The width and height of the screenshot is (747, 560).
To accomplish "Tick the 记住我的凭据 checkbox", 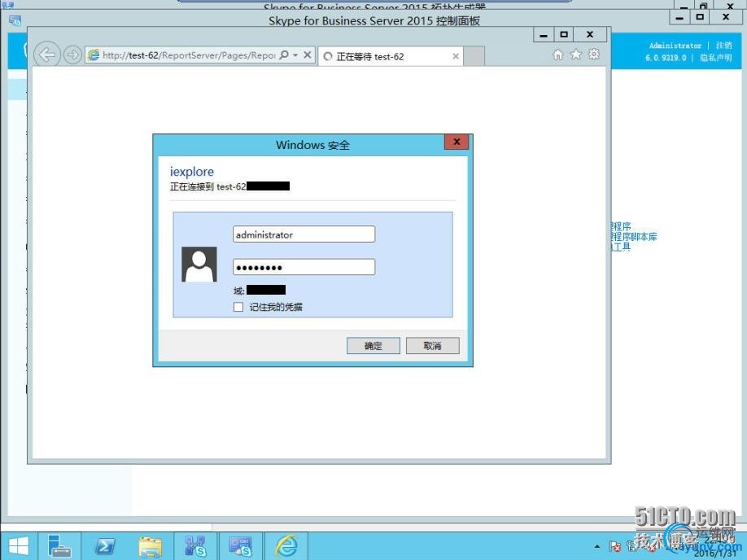I will click(238, 307).
